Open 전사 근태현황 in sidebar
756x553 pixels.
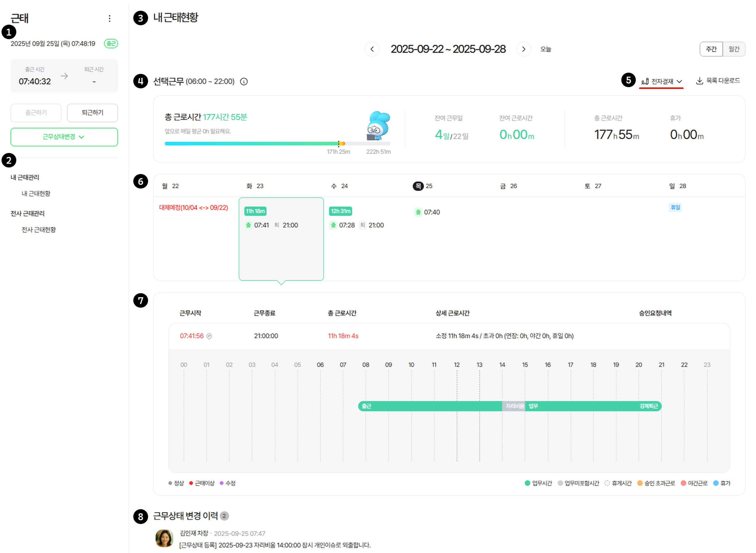coord(38,230)
